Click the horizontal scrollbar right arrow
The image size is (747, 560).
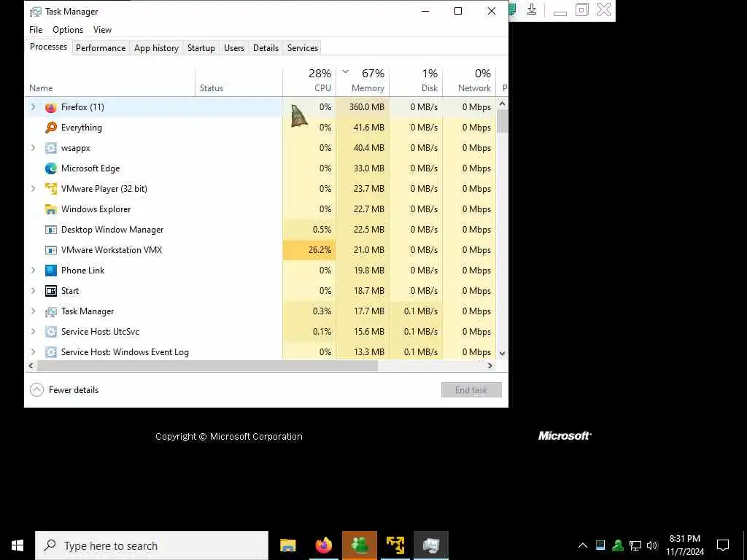point(489,366)
